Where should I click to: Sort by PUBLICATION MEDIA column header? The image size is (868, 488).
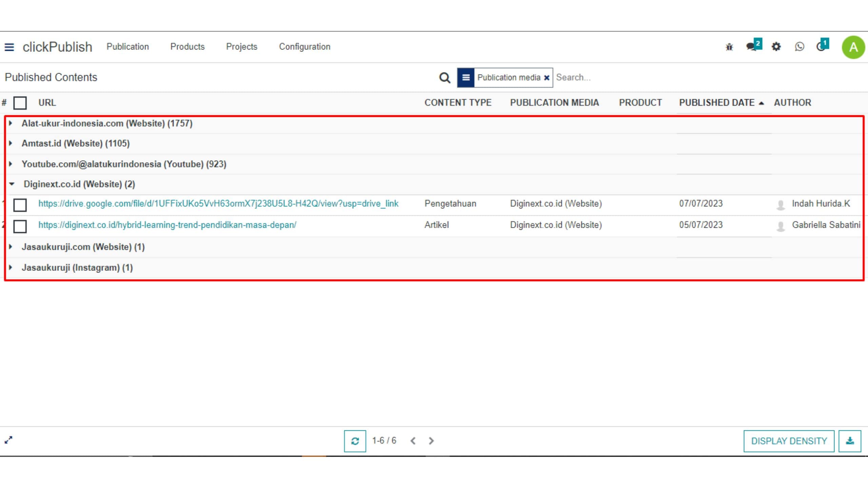click(554, 103)
